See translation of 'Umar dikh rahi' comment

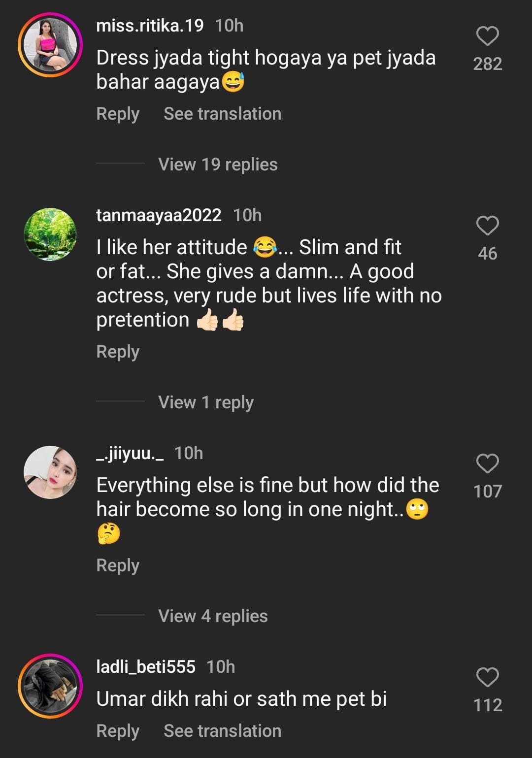222,731
